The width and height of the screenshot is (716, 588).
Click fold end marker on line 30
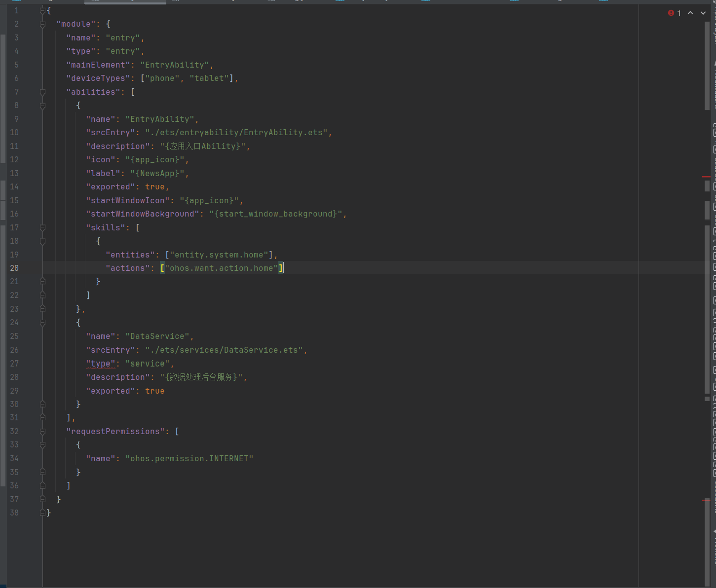(42, 404)
